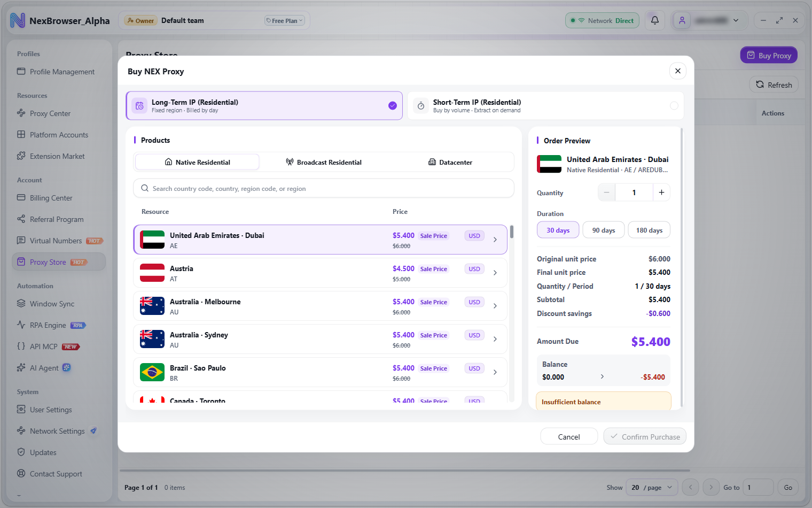Click the Buy Proxy button
This screenshot has width=812, height=508.
(769, 55)
